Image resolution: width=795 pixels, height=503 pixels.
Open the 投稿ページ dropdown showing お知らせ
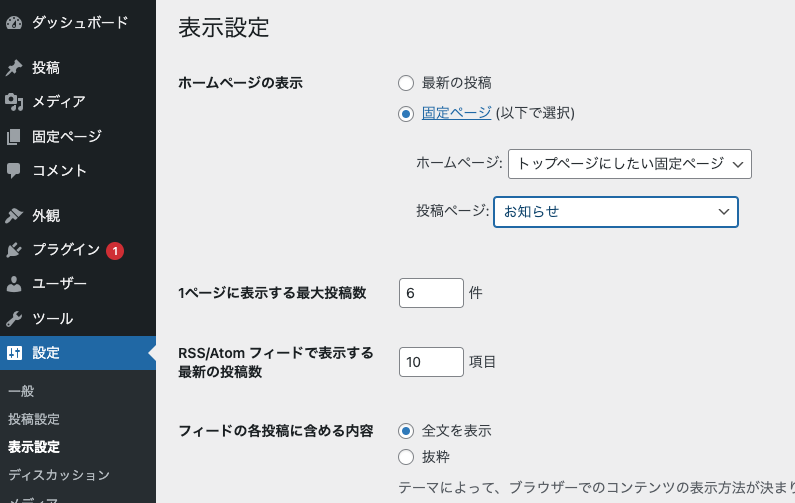pos(615,211)
